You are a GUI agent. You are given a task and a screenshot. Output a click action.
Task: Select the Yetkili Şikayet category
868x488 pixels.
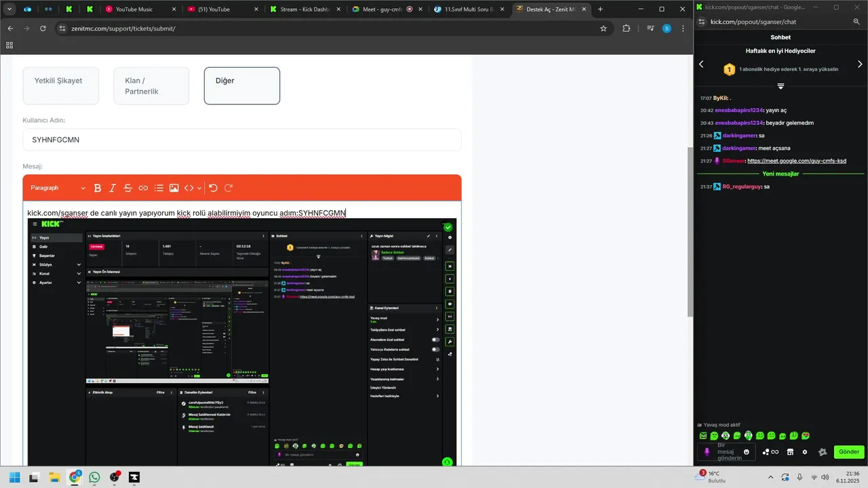(61, 85)
